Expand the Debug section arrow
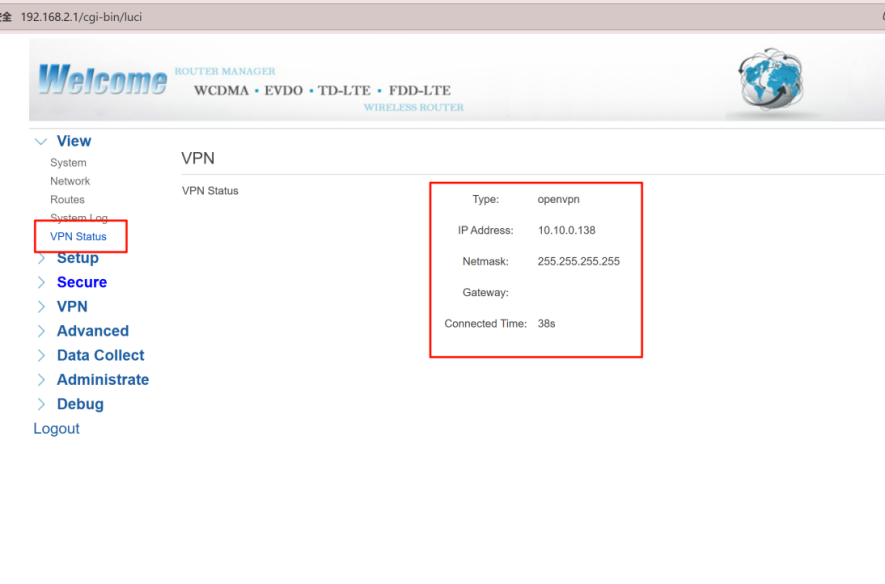 click(41, 404)
